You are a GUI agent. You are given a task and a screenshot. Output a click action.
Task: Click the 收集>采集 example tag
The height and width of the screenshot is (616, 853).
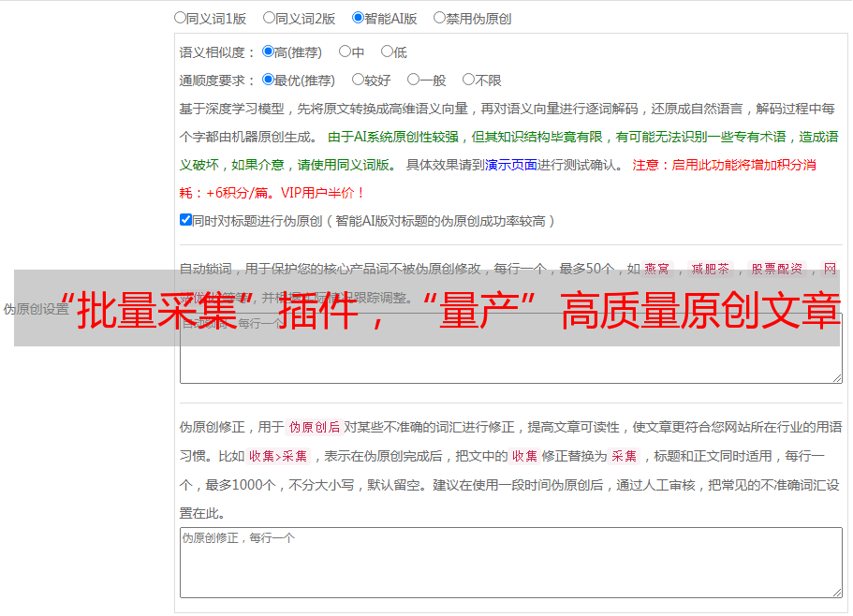(278, 456)
